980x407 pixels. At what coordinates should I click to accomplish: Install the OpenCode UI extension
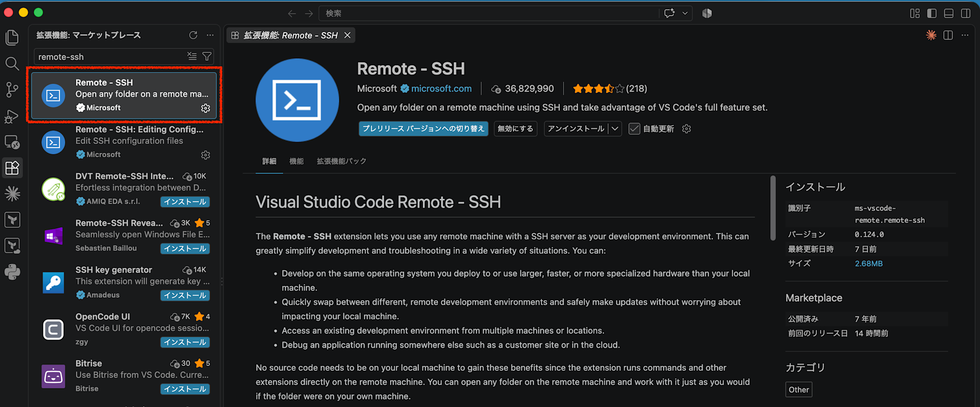[x=185, y=342]
